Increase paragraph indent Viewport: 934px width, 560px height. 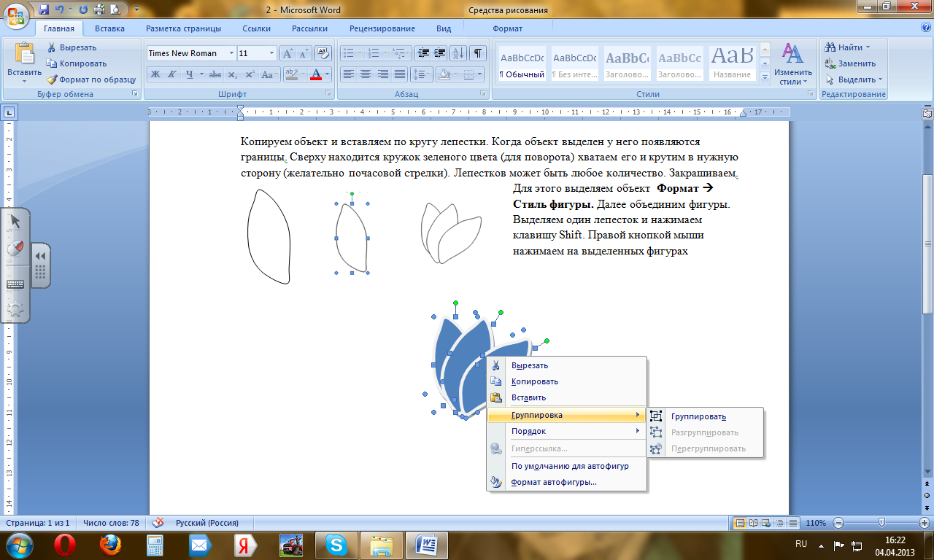[439, 53]
